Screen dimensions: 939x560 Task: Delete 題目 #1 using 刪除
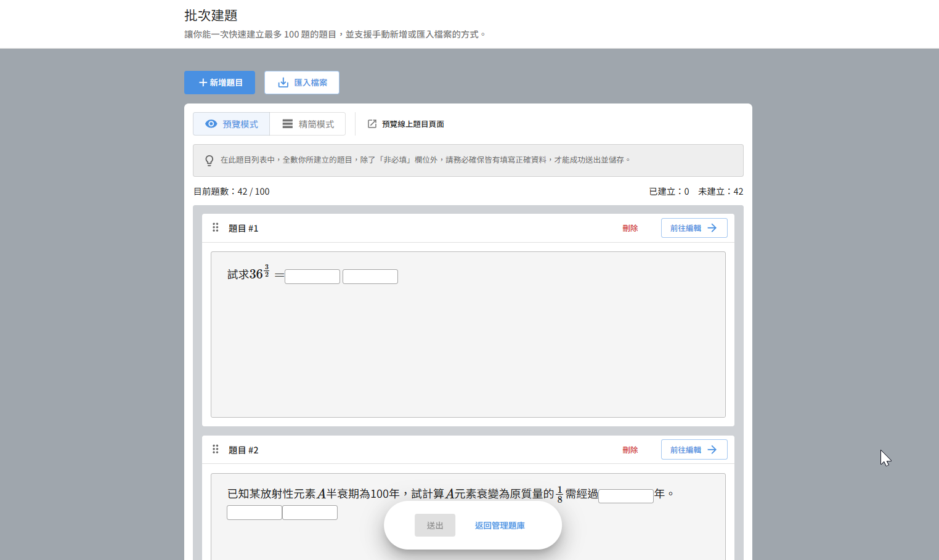[x=630, y=228]
